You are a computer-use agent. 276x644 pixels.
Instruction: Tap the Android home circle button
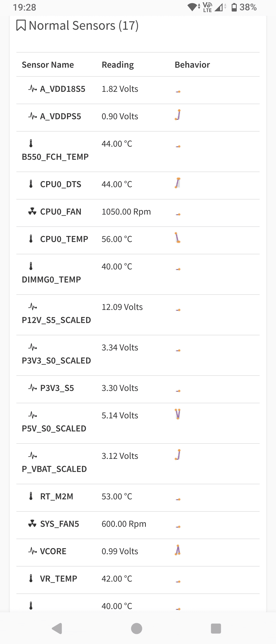click(x=137, y=629)
